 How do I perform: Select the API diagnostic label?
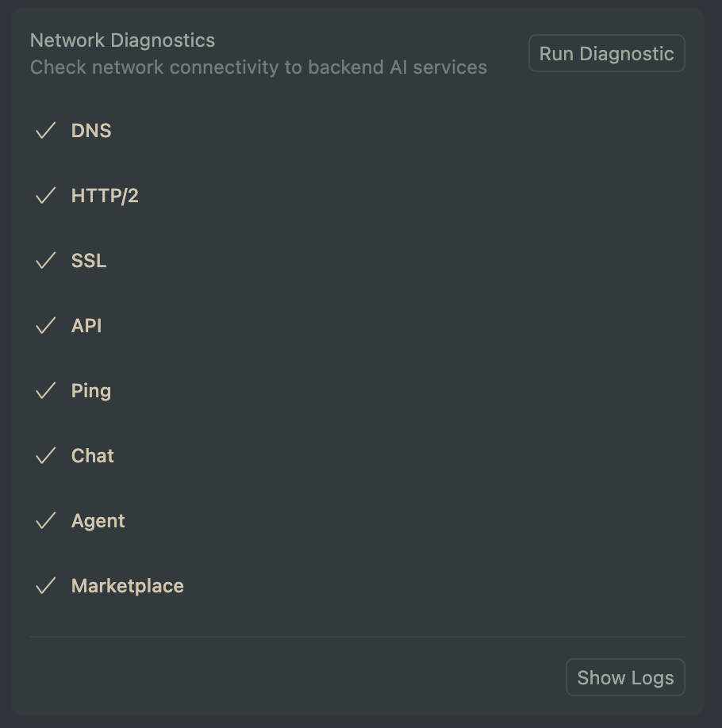pos(86,325)
